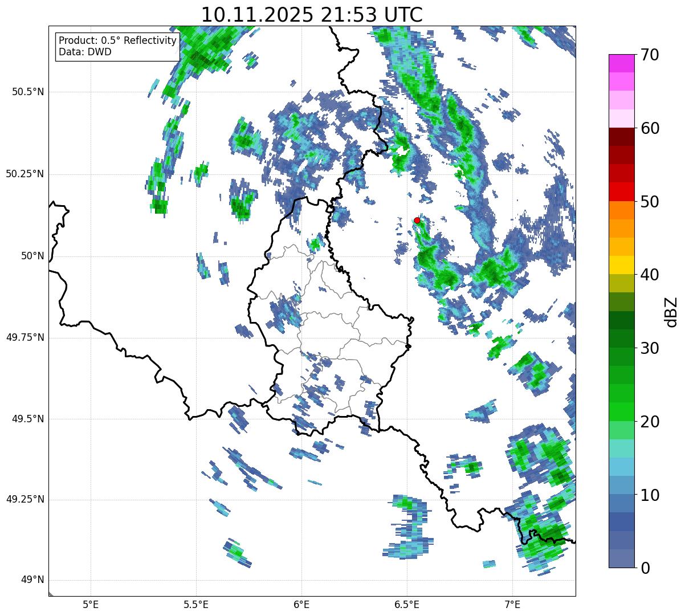The height and width of the screenshot is (616, 685).
Task: Click the colorbar tick label 0
Action: 645,568
